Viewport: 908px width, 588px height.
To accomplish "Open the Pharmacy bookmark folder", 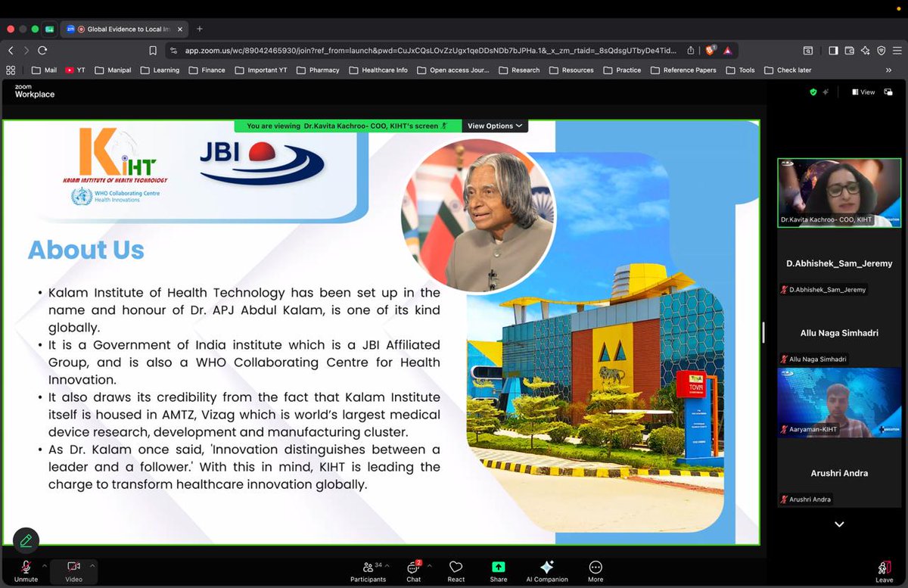I will (318, 70).
